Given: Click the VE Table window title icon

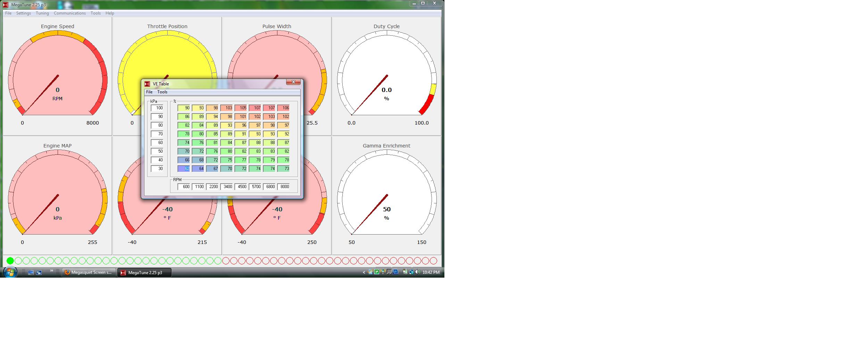Looking at the screenshot, I should pyautogui.click(x=147, y=84).
